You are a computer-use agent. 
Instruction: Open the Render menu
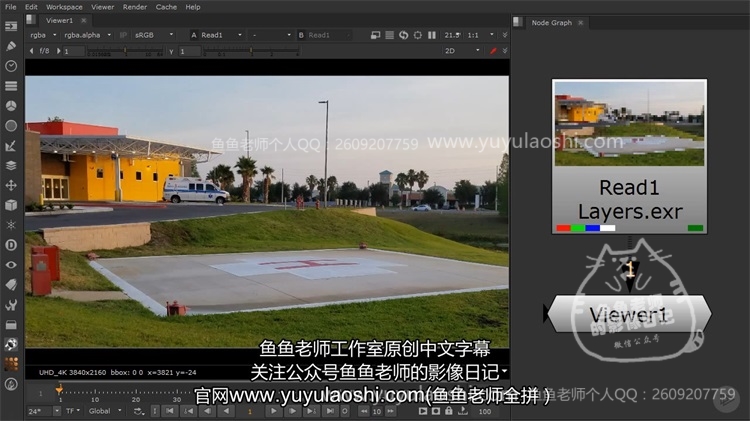135,7
